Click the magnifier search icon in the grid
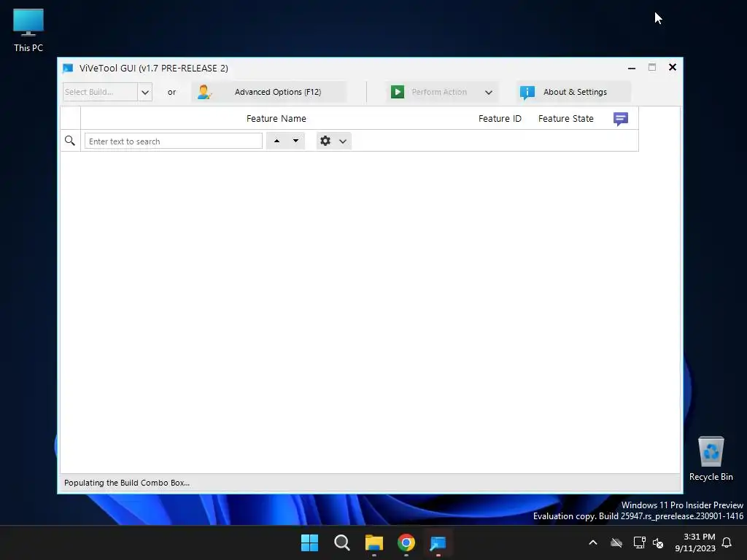This screenshot has height=560, width=747. pyautogui.click(x=70, y=141)
